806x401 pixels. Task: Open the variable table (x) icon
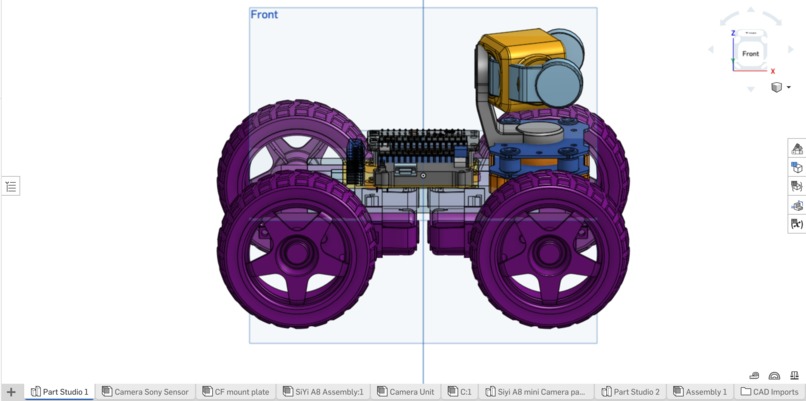(797, 224)
